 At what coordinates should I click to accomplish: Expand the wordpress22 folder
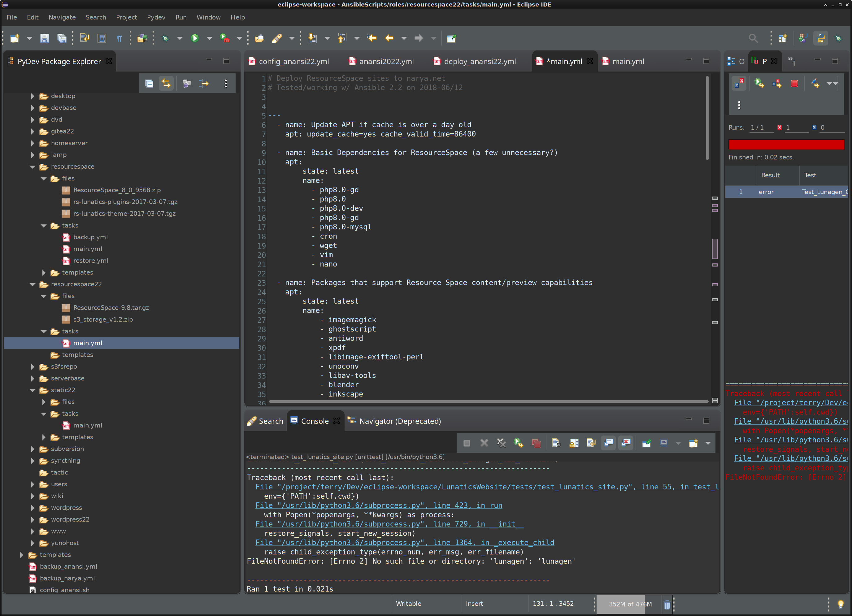click(x=33, y=519)
